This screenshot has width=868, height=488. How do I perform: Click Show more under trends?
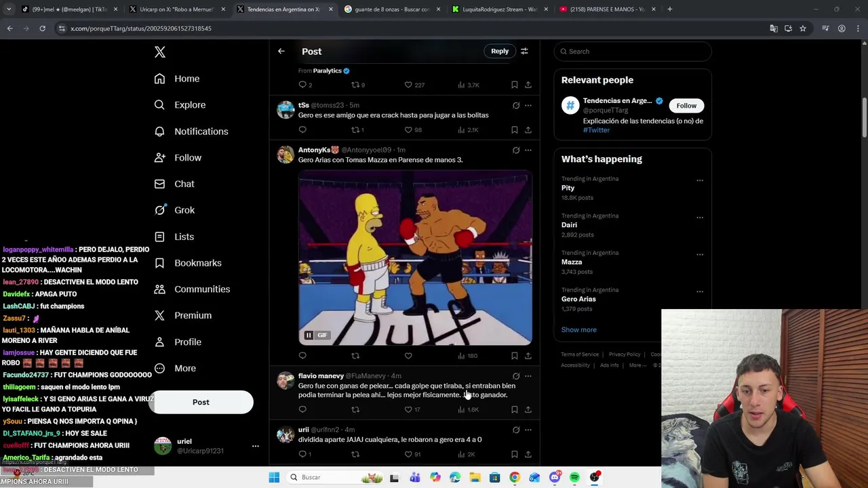pos(578,329)
